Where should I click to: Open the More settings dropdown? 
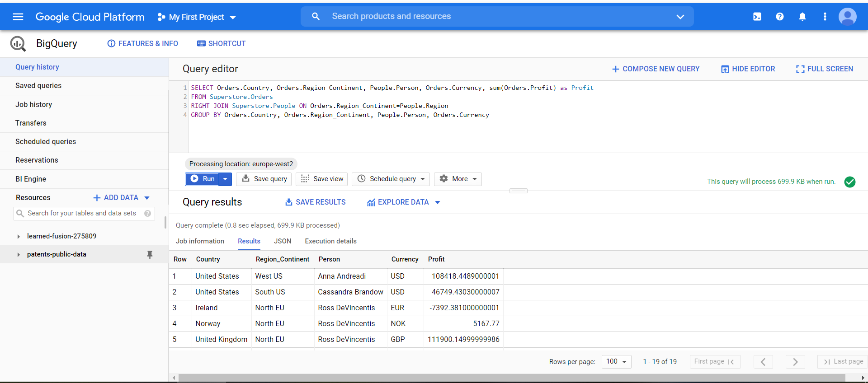458,179
